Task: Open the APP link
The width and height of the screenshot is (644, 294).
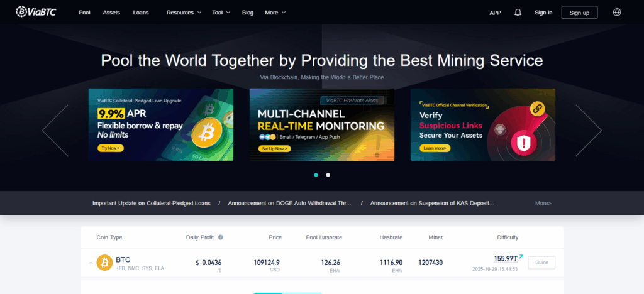Action: [496, 13]
